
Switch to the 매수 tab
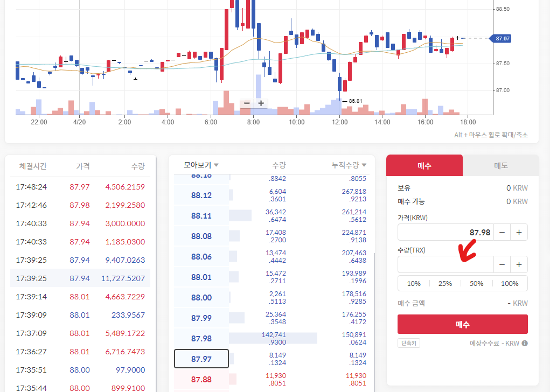tap(424, 165)
